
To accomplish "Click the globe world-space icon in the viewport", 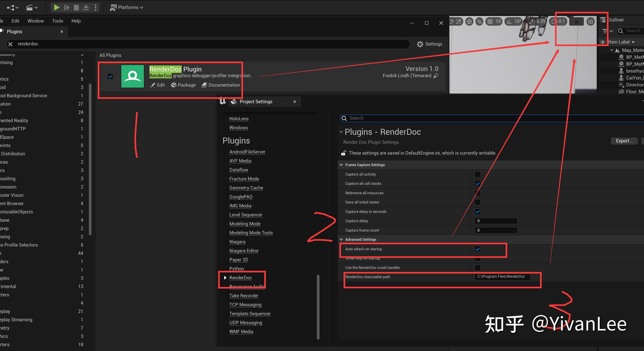I will 469,22.
